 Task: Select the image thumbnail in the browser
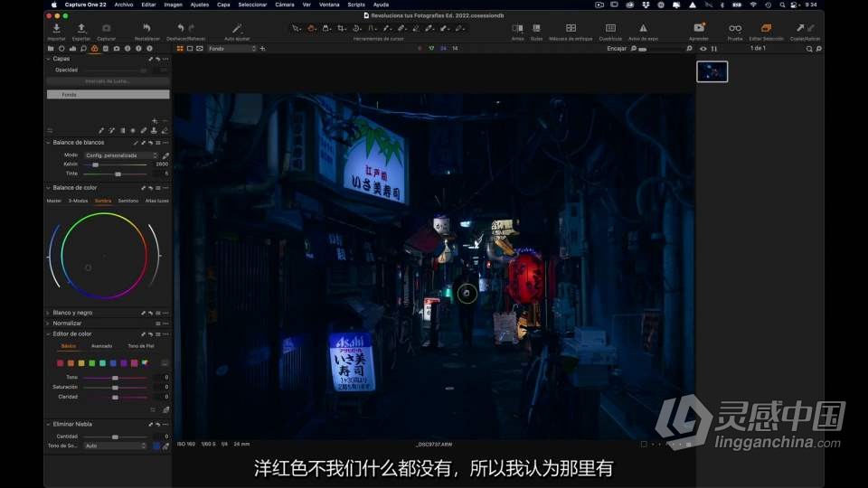712,71
